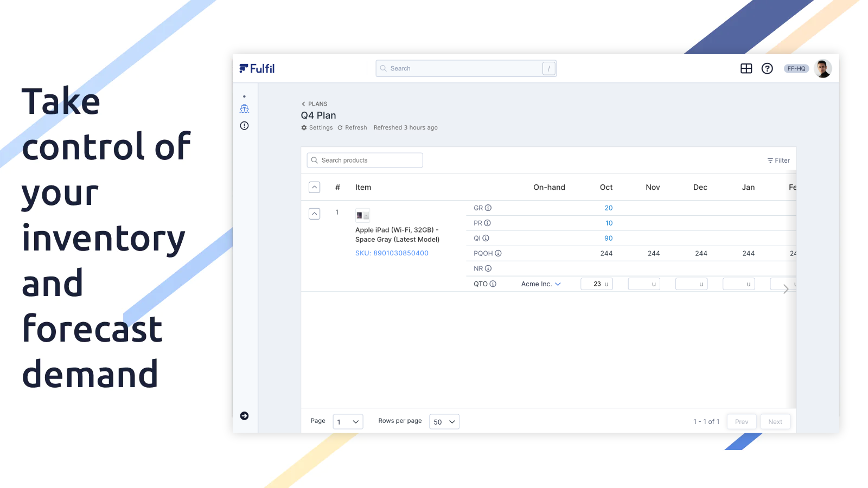Open the Fulfil home logo

click(257, 68)
